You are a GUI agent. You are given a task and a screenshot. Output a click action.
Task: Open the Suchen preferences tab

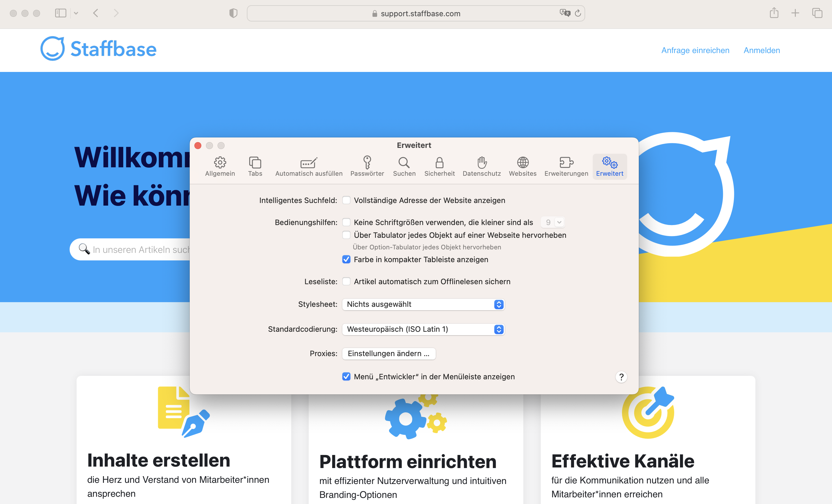[404, 166]
